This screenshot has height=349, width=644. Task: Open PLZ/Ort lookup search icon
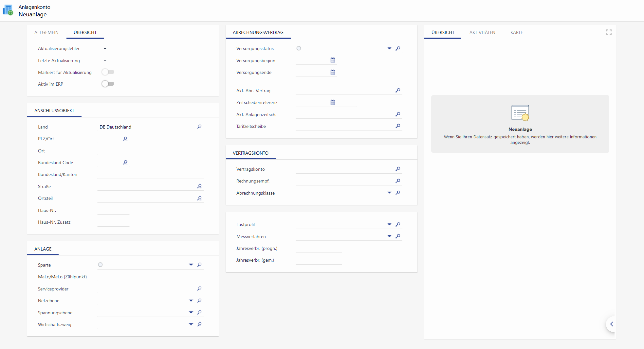click(x=125, y=139)
